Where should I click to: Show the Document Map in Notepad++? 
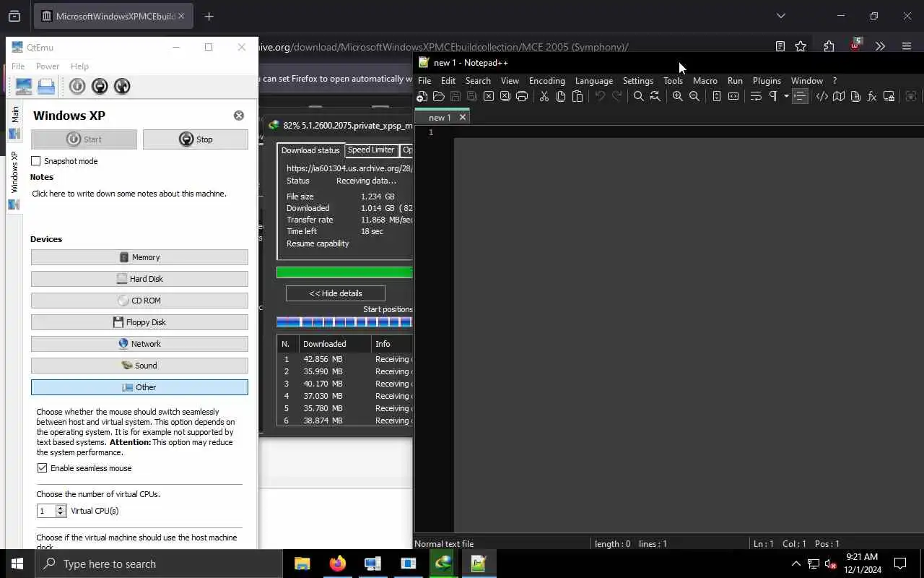pos(839,96)
